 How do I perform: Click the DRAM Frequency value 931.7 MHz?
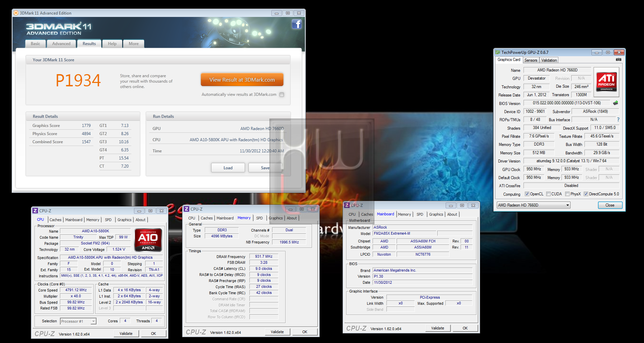264,256
